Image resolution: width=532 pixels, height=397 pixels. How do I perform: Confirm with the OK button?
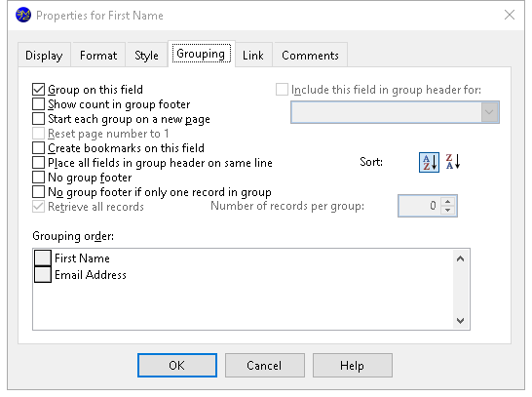tap(177, 366)
